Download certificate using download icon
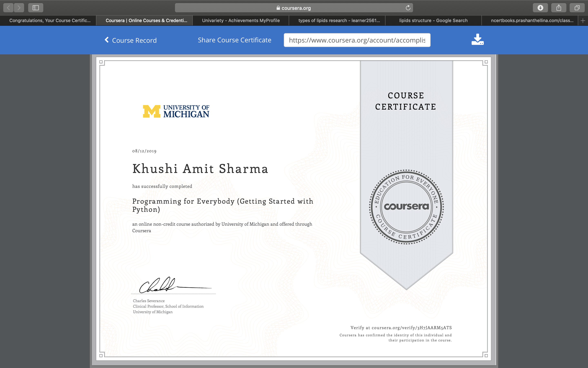 [478, 39]
